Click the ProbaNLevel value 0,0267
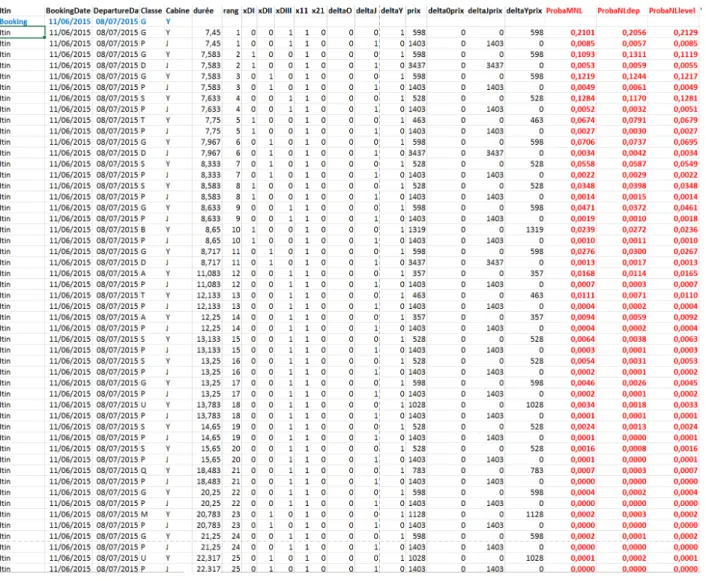The height and width of the screenshot is (581, 706). coord(685,251)
